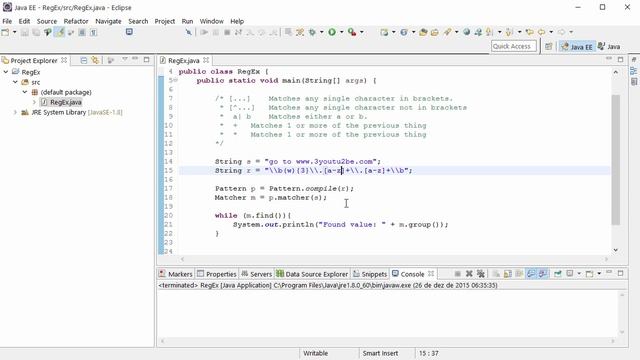Viewport: 640px width, 360px height.
Task: Click the Disconnect debug icon
Action: [238, 32]
